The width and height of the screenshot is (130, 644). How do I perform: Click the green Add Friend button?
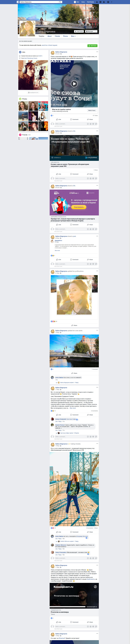[92, 46]
